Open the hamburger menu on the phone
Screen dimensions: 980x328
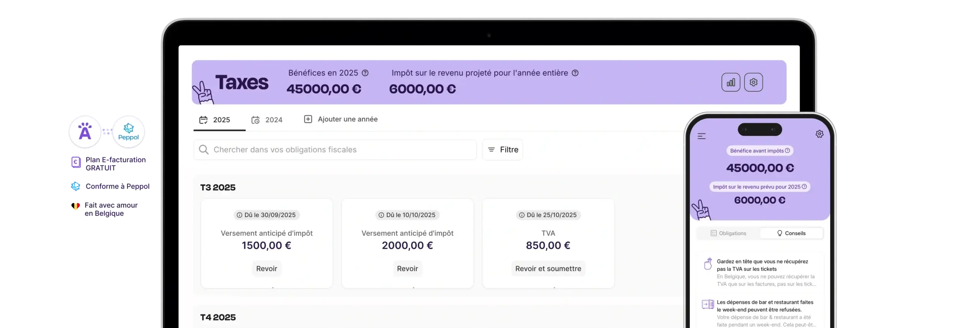click(x=701, y=136)
